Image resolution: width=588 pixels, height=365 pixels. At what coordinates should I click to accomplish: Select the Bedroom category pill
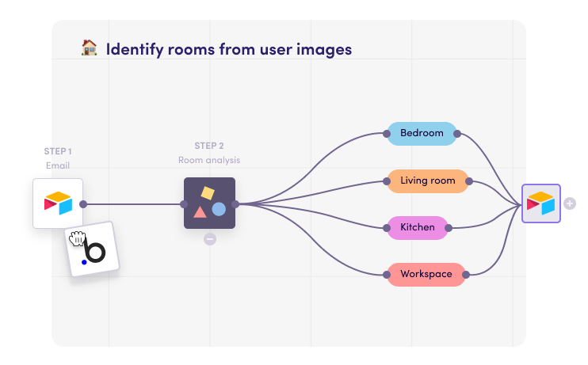pos(422,133)
